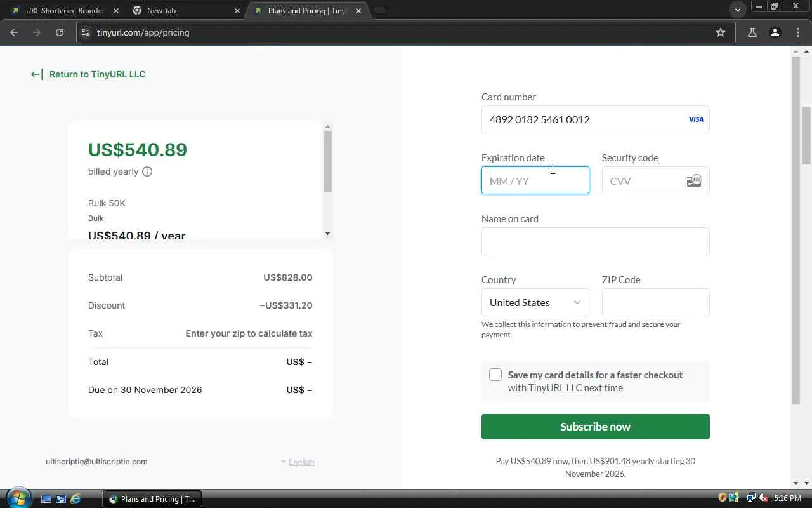Image resolution: width=812 pixels, height=508 pixels.
Task: Click the ZIP Code field
Action: coord(655,302)
